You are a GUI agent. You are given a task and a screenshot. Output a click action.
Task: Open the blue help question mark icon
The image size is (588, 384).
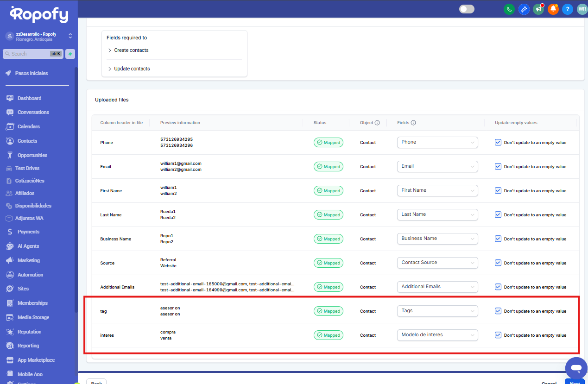(x=567, y=9)
